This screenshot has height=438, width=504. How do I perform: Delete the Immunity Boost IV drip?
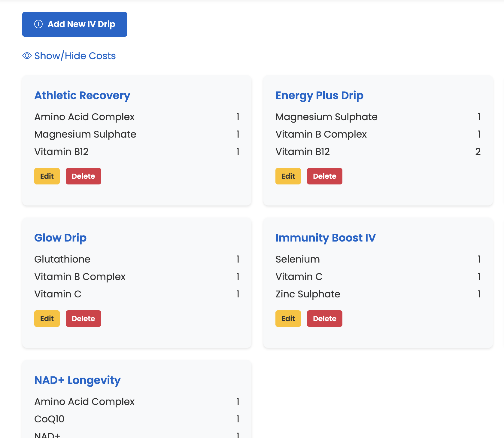[325, 318]
